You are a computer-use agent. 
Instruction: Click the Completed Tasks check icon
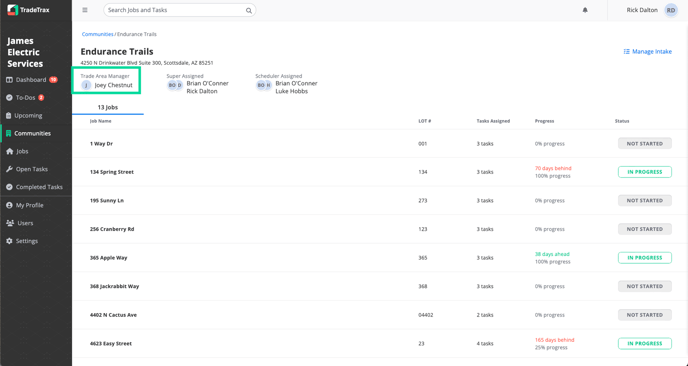point(9,187)
